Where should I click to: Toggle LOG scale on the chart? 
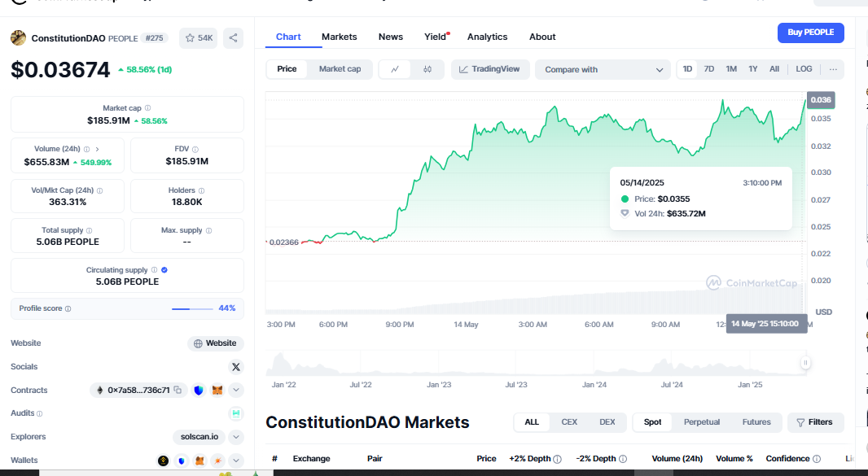[x=804, y=69]
